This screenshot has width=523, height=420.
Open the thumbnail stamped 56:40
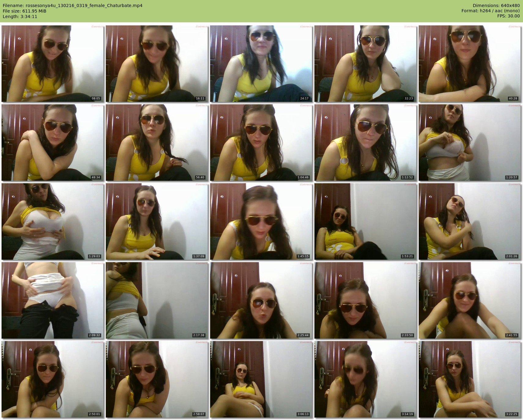[x=157, y=143]
